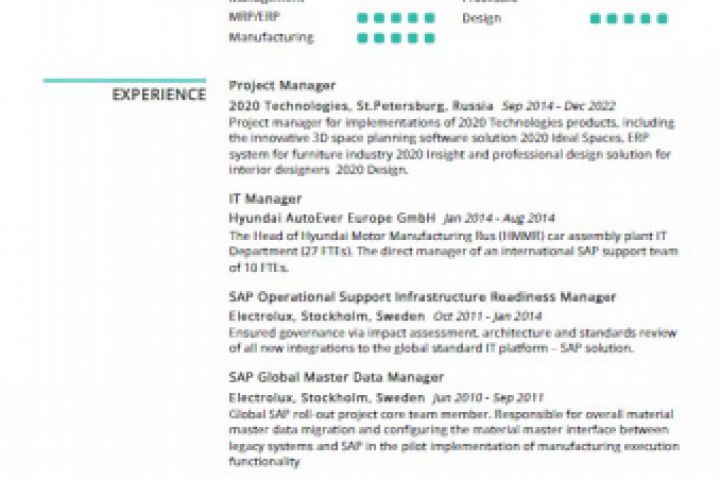Click the Manufacturing skill label
Image resolution: width=720 pixels, height=480 pixels.
tap(271, 38)
